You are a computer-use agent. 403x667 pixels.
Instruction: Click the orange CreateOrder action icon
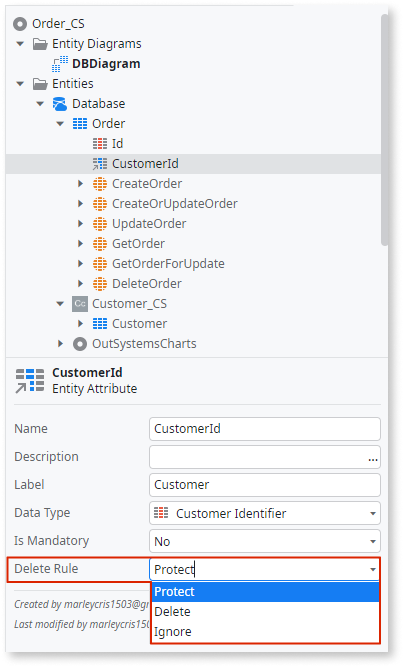100,184
